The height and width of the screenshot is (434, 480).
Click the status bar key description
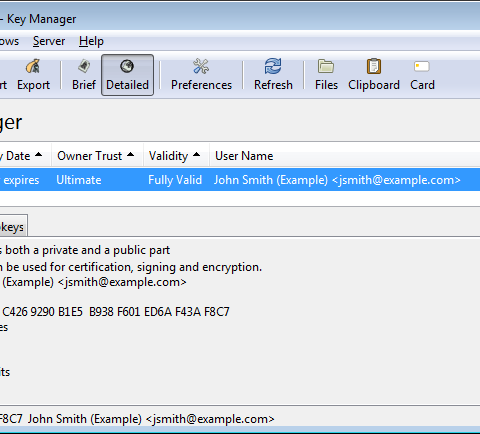pyautogui.click(x=137, y=419)
